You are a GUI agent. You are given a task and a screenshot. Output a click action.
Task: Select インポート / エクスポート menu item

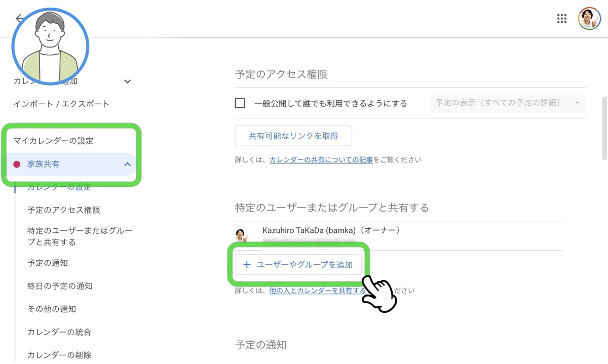[x=61, y=104]
